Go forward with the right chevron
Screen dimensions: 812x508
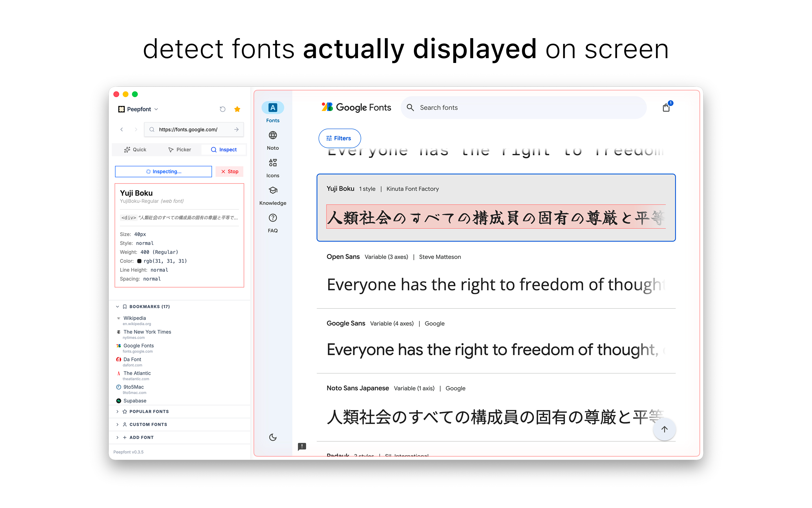136,129
